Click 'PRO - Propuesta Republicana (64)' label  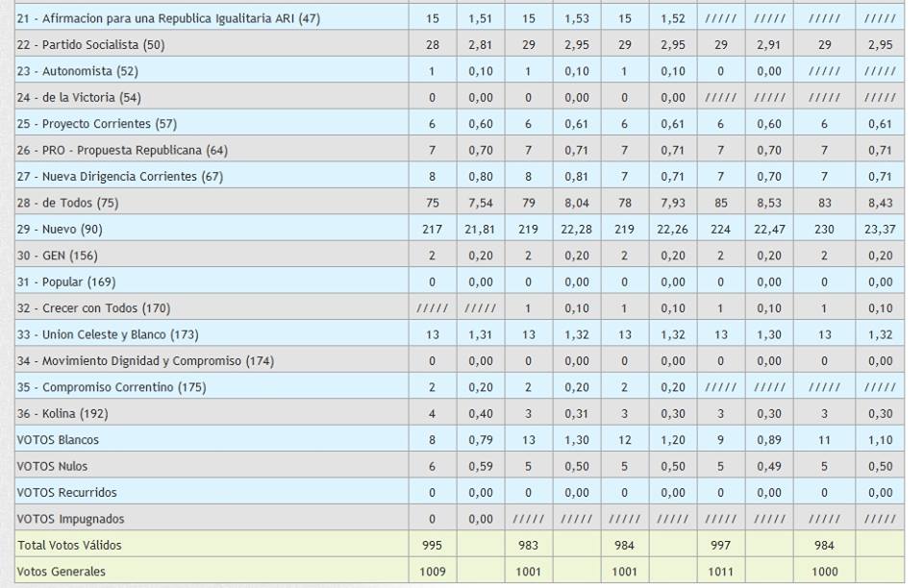(x=135, y=151)
